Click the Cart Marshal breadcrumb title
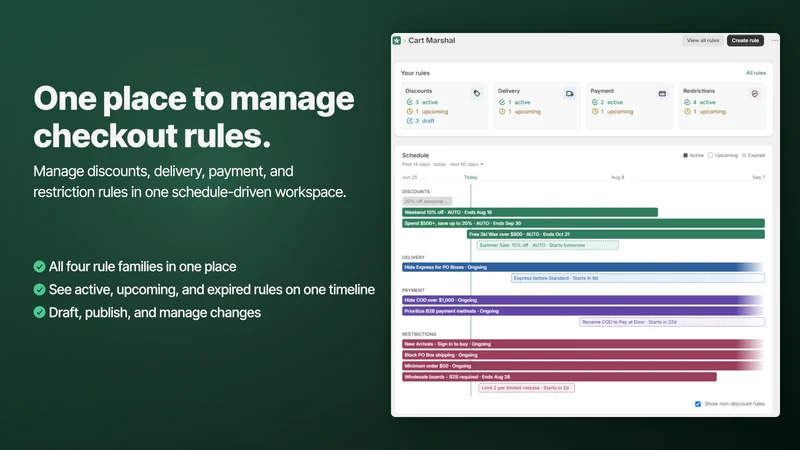 pos(431,40)
